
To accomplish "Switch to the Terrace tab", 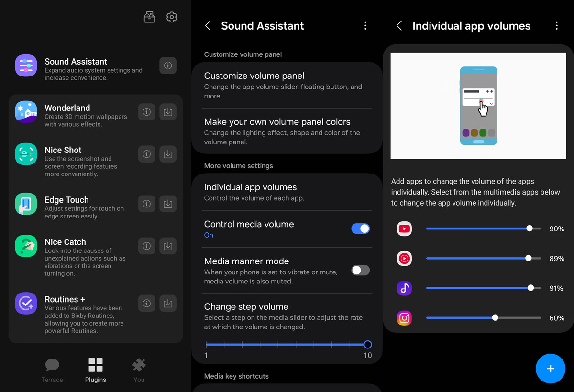I will tap(52, 370).
